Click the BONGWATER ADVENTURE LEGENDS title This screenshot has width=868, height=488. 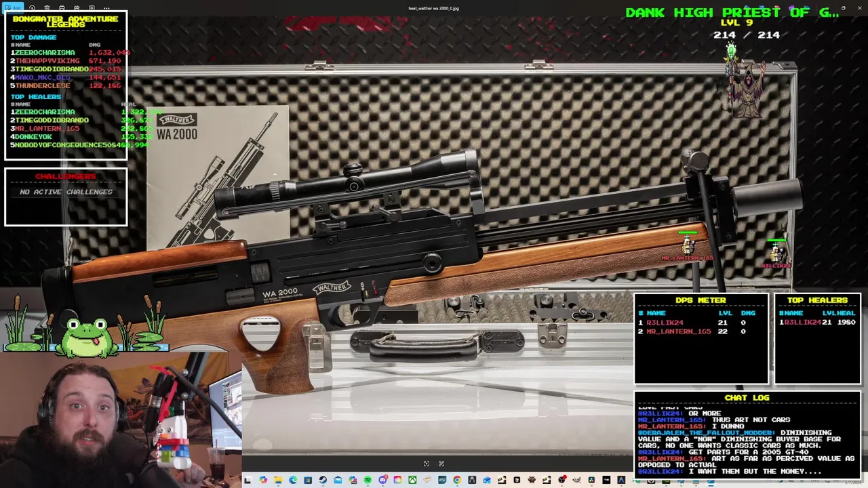66,22
